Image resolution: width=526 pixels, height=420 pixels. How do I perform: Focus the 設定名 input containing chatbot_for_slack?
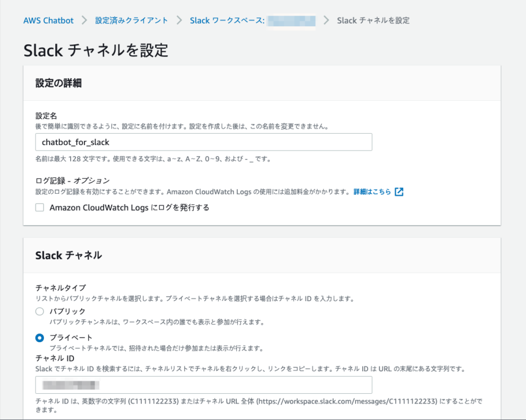pos(203,142)
